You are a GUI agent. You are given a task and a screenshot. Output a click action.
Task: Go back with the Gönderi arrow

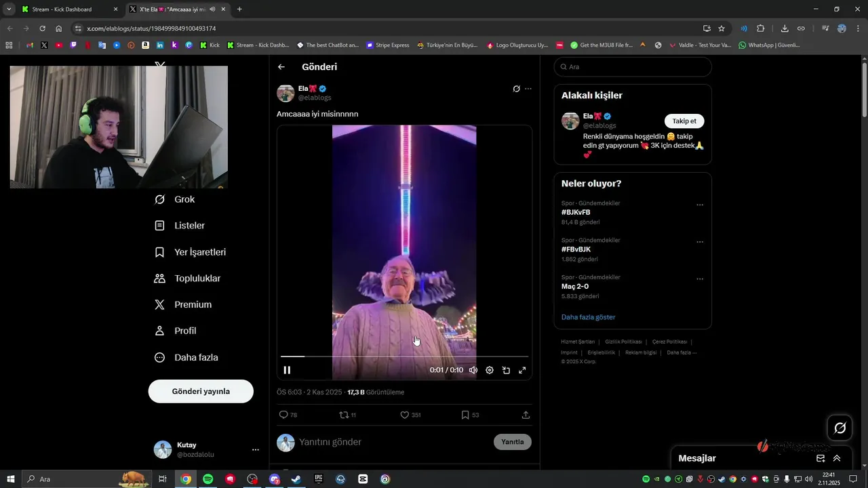[x=281, y=67]
